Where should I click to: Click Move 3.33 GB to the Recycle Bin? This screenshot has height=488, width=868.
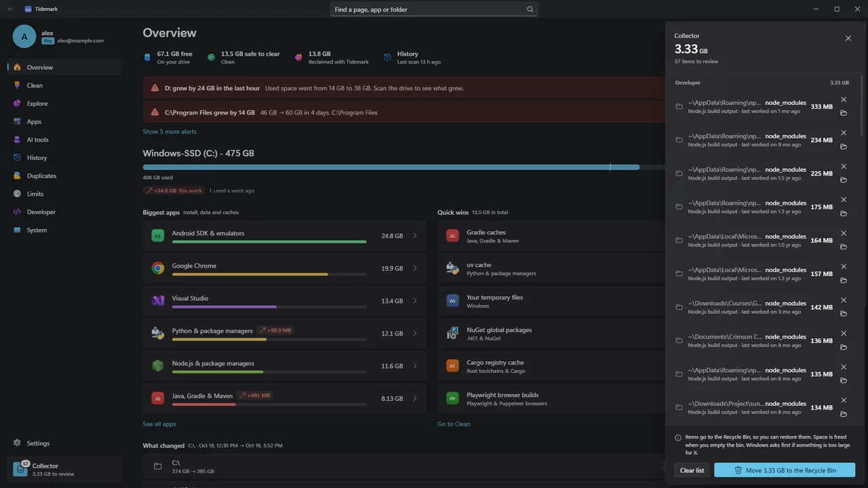point(785,470)
